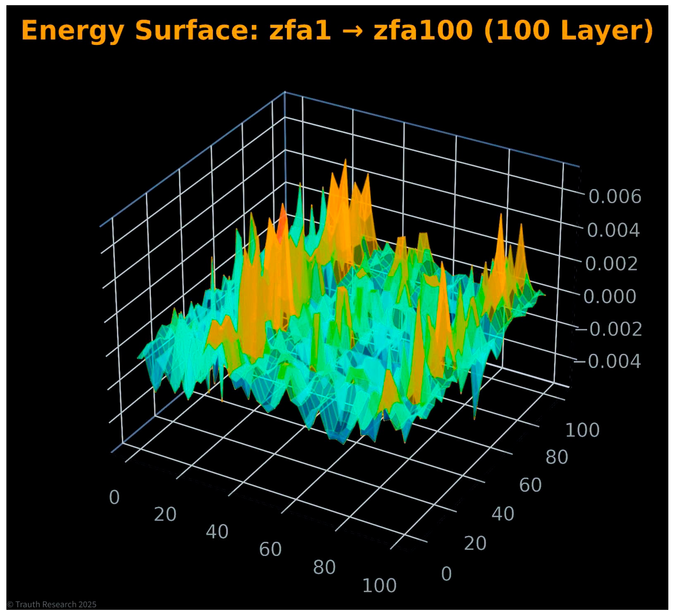Click the 60 label on bottom-left axis
Image resolution: width=674 pixels, height=616 pixels.
270,549
